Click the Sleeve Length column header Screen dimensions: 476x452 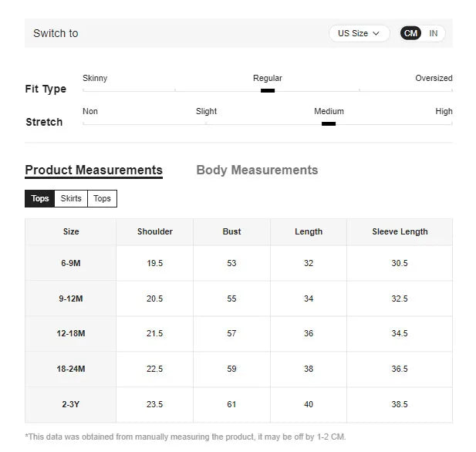(x=400, y=231)
